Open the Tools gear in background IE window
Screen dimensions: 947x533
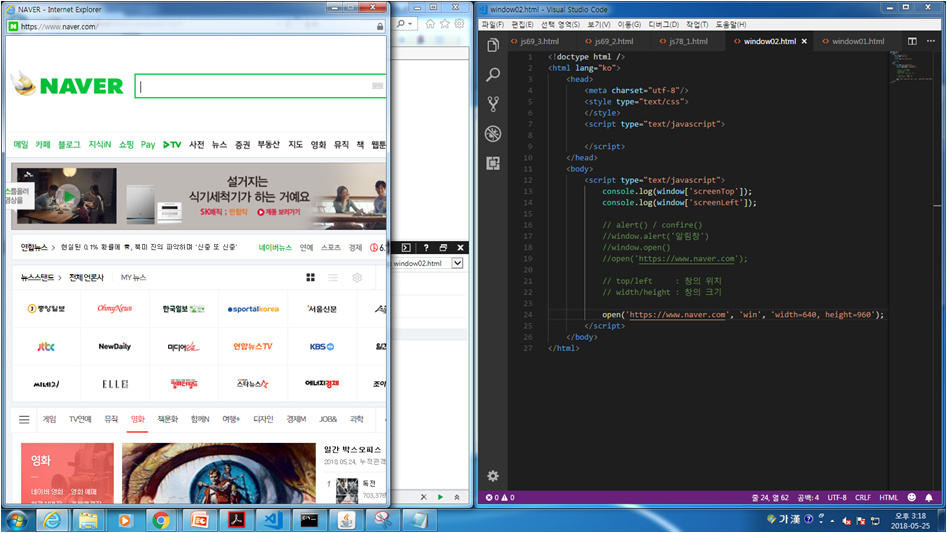coord(459,24)
